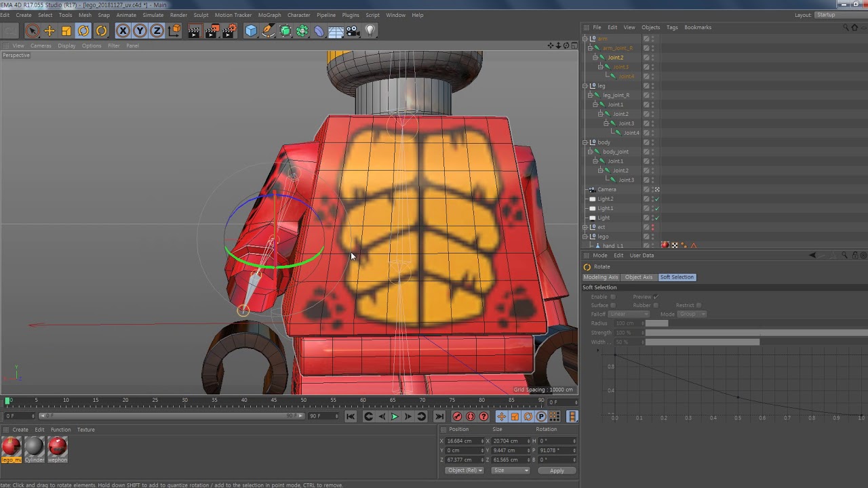Screen dimensions: 868x488
Task: Open the Floor environment icon
Action: point(336,30)
